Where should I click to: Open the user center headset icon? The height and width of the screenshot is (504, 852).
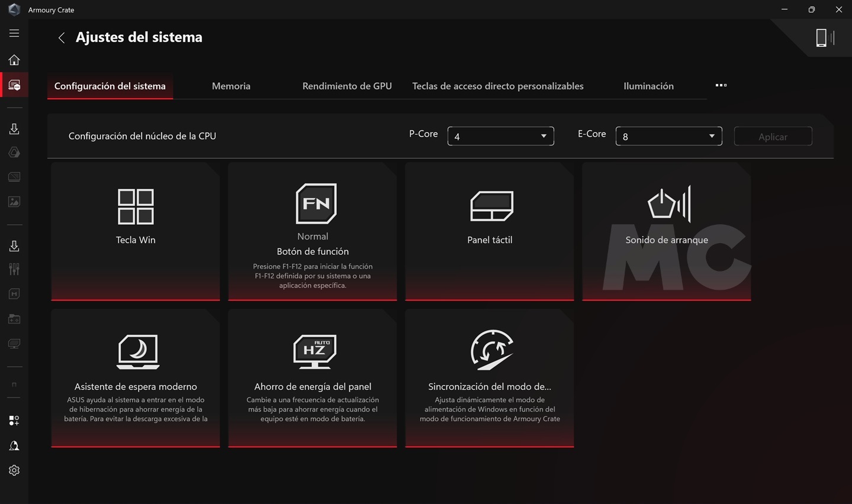point(14,445)
